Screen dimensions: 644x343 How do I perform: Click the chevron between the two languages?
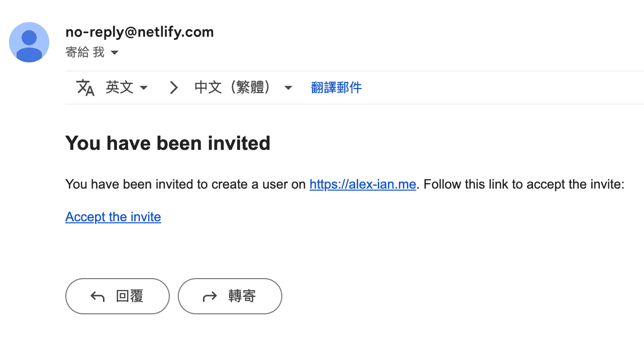click(x=174, y=88)
